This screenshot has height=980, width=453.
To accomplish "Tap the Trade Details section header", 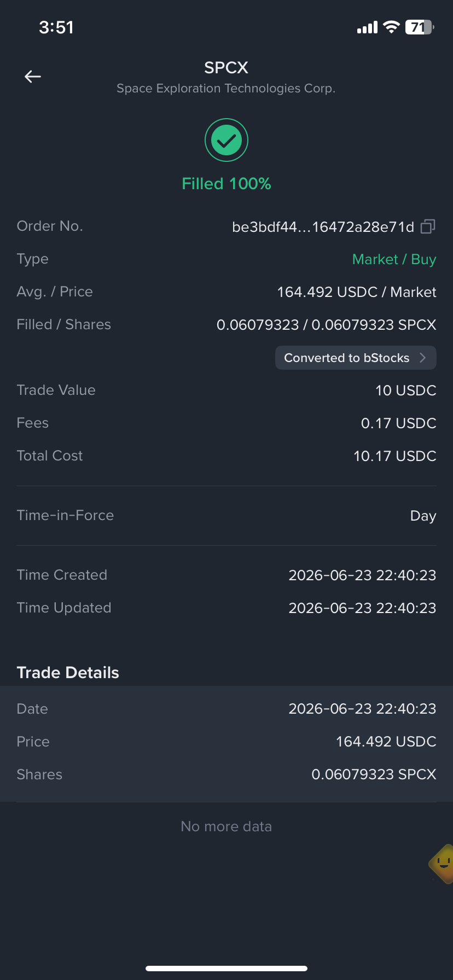I will 68,673.
